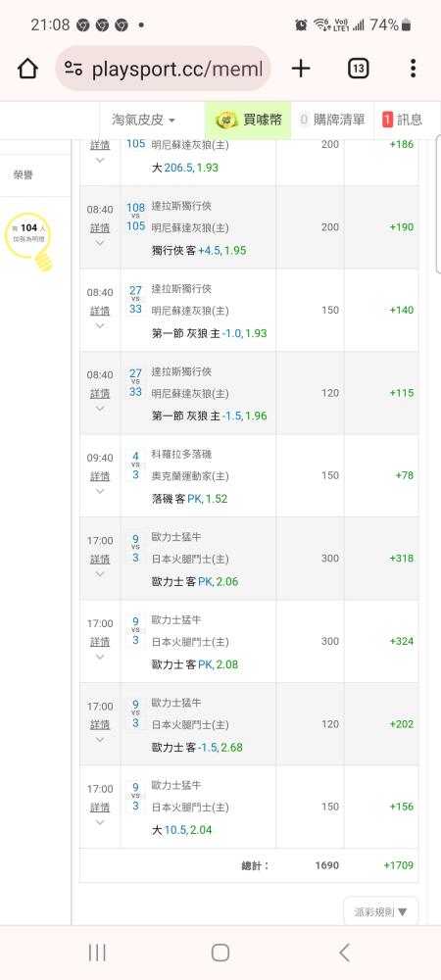The image size is (441, 980).
Task: Expand chevron under 09:40 落磯 game details
Action: 100,491
